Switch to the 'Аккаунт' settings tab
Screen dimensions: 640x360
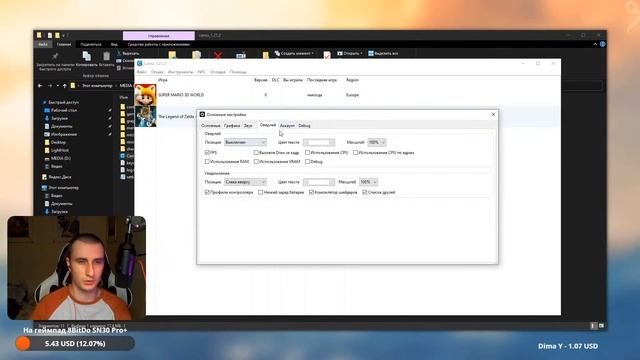287,126
